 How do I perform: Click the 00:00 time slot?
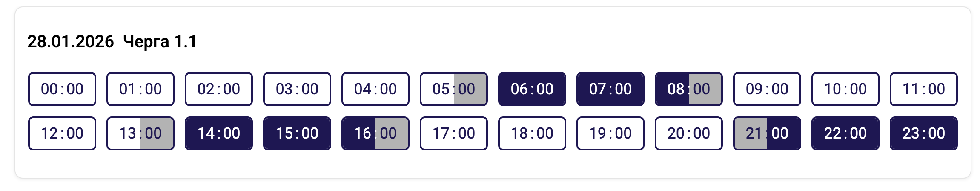(x=62, y=89)
